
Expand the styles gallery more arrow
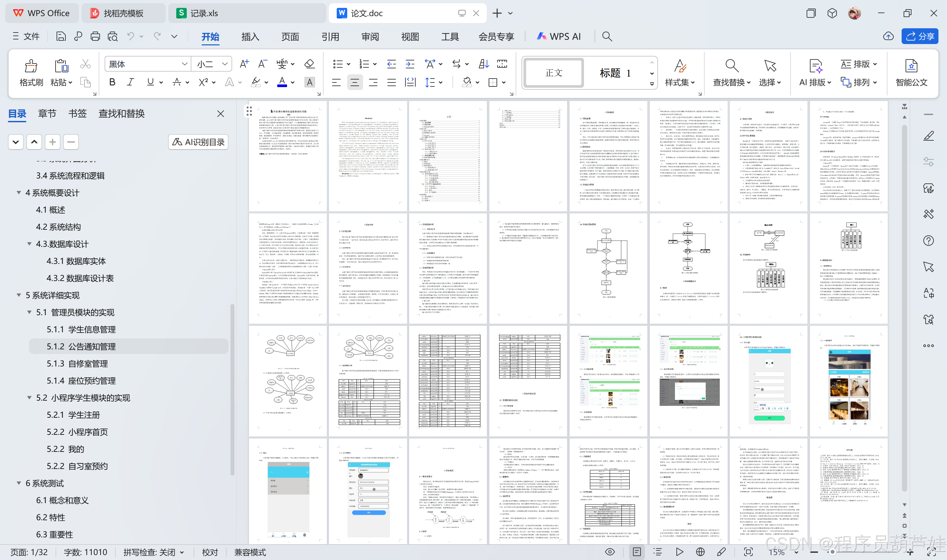tap(652, 84)
